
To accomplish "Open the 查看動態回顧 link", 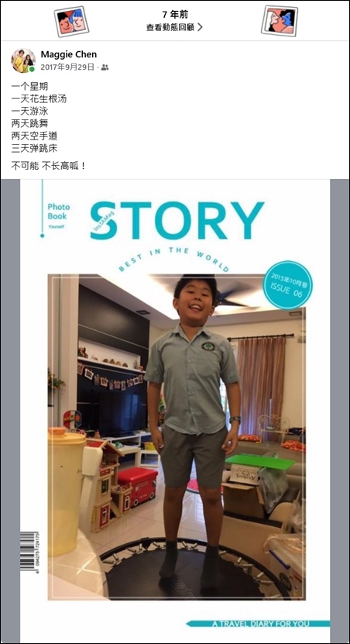I will coord(174,28).
